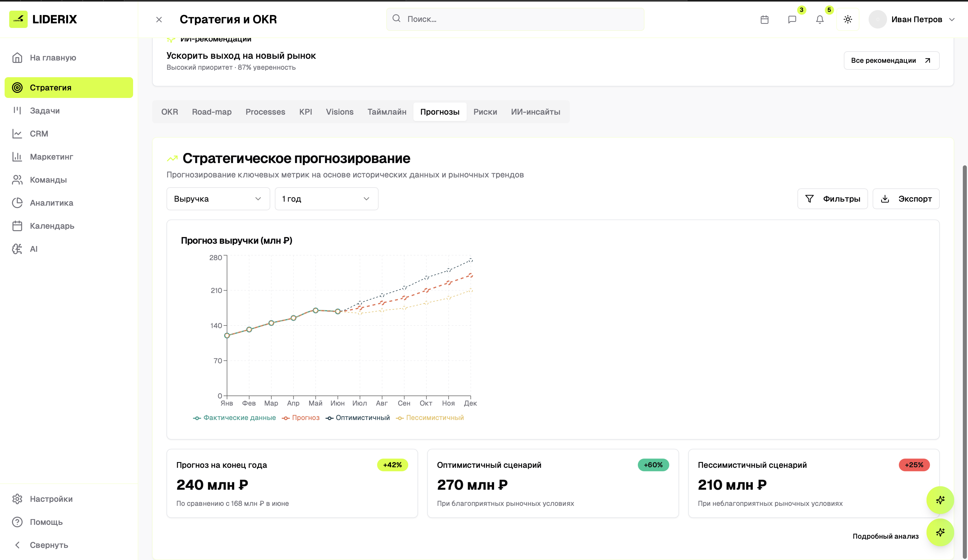
Task: Click the Июн data point on the chart
Action: [338, 311]
